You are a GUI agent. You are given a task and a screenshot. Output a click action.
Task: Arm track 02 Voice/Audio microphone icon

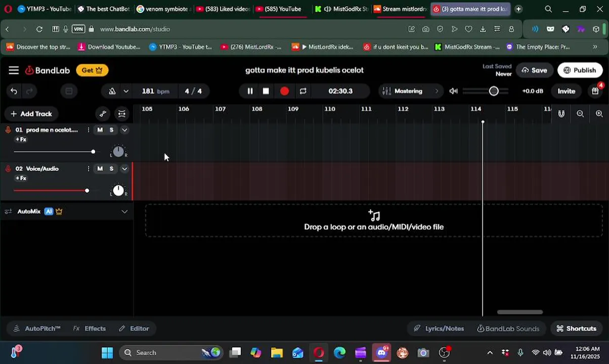tap(8, 169)
